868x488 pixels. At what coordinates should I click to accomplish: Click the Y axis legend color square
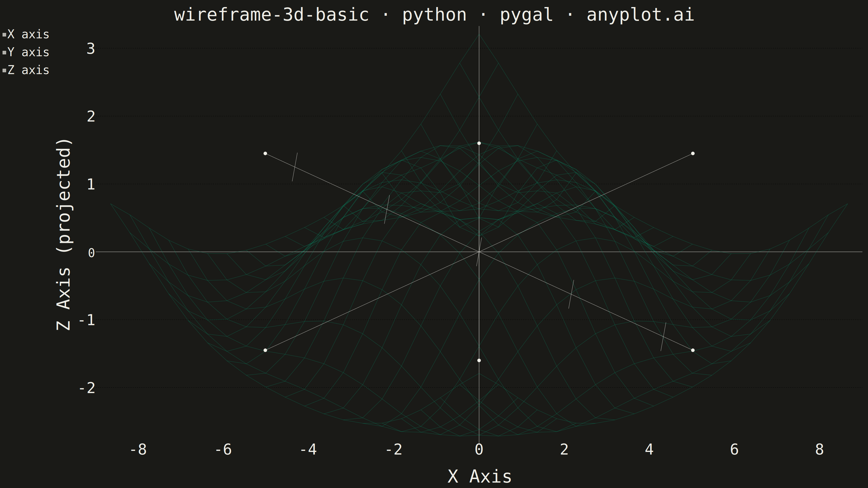point(4,52)
